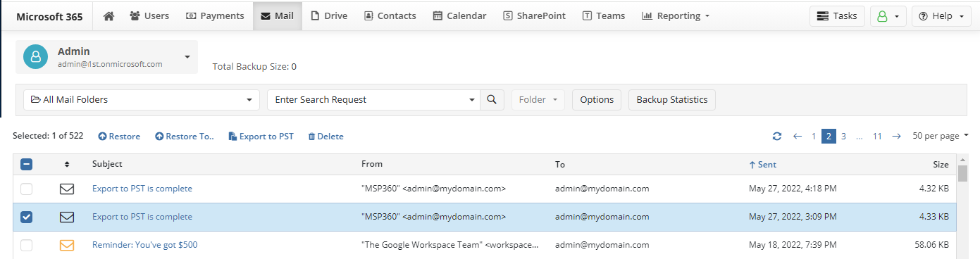Screen dimensions: 980x259
Task: Go to previous page arrow
Action: coord(798,136)
